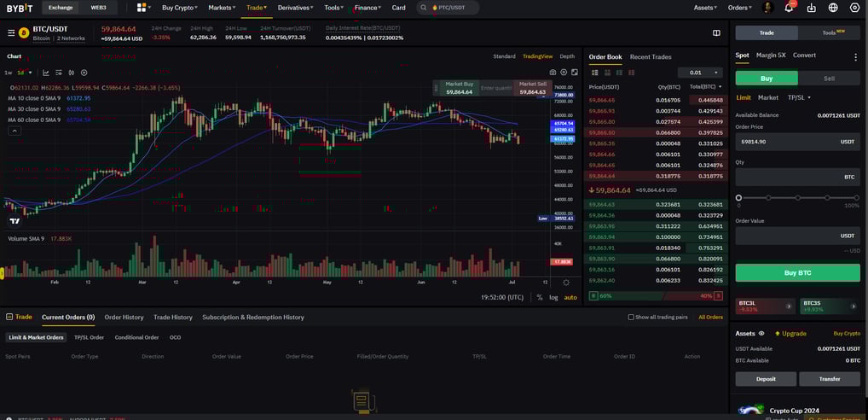Show combined order book view icon
The height and width of the screenshot is (420, 868).
(x=595, y=73)
